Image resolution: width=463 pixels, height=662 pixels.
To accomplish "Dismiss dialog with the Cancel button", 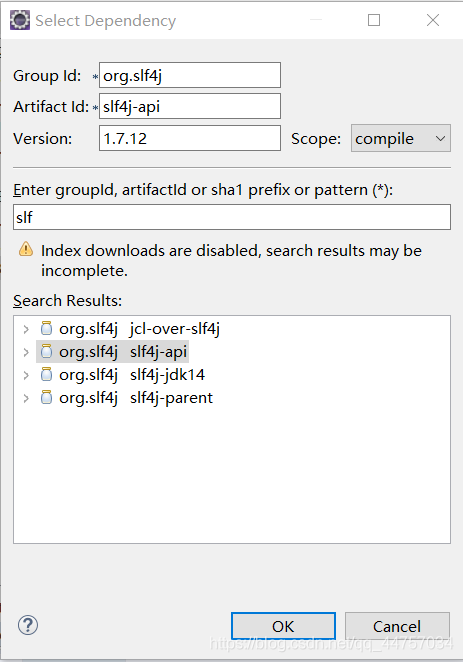I will point(397,626).
